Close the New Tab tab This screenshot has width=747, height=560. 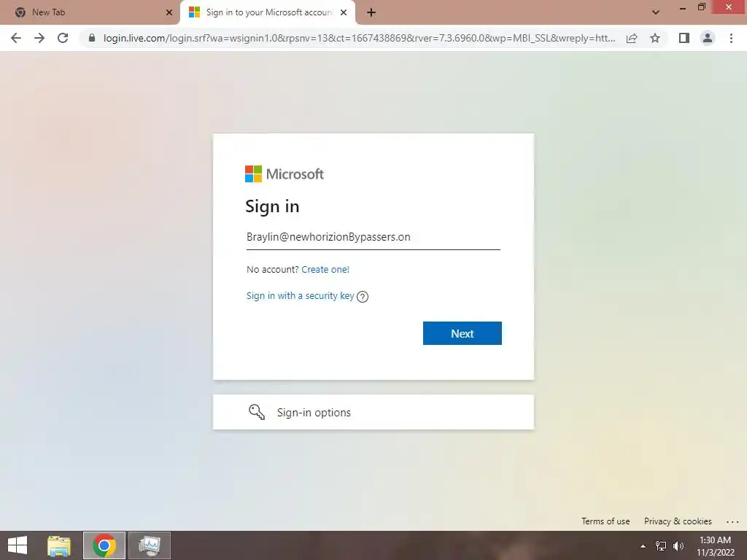click(169, 12)
